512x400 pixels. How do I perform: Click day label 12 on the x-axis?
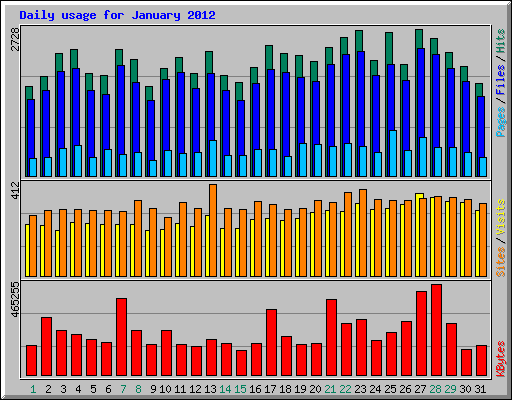point(195,389)
